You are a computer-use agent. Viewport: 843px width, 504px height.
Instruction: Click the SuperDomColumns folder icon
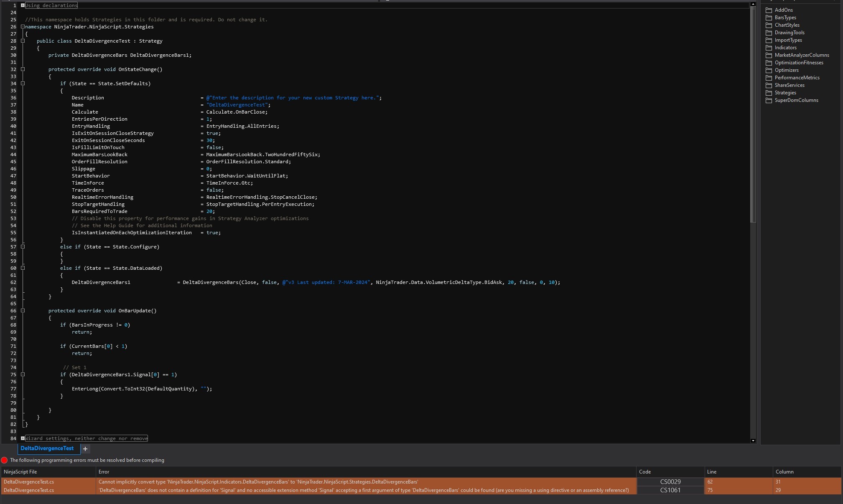click(x=769, y=100)
